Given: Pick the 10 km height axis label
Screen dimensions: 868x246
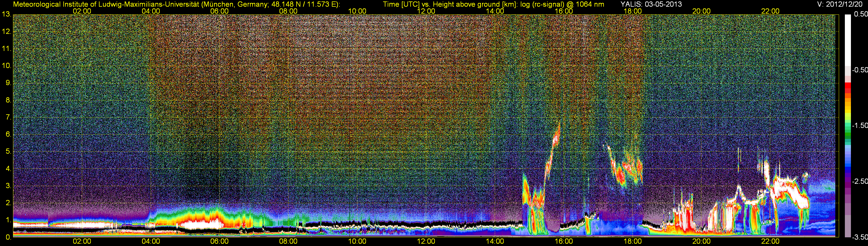Looking at the screenshot, I should click(x=7, y=66).
